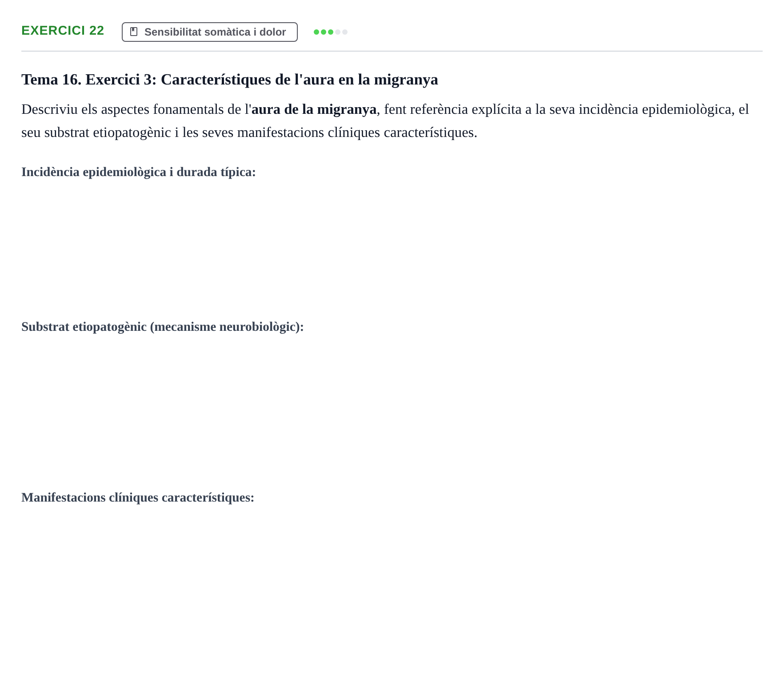Click the difficulty dots indicator
Image resolution: width=784 pixels, height=683 pixels.
point(331,32)
